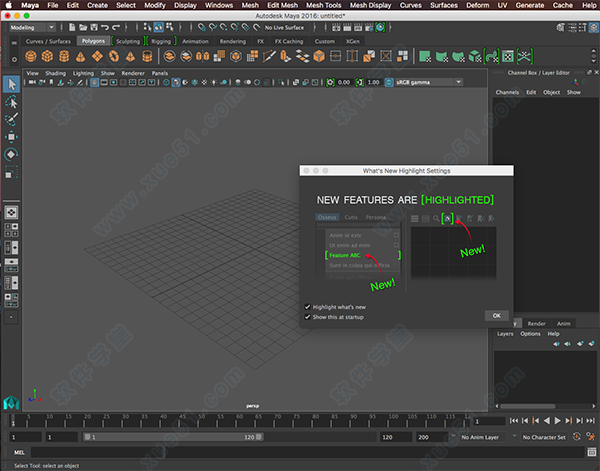Switch to the Rendering shelf tab

[x=233, y=41]
